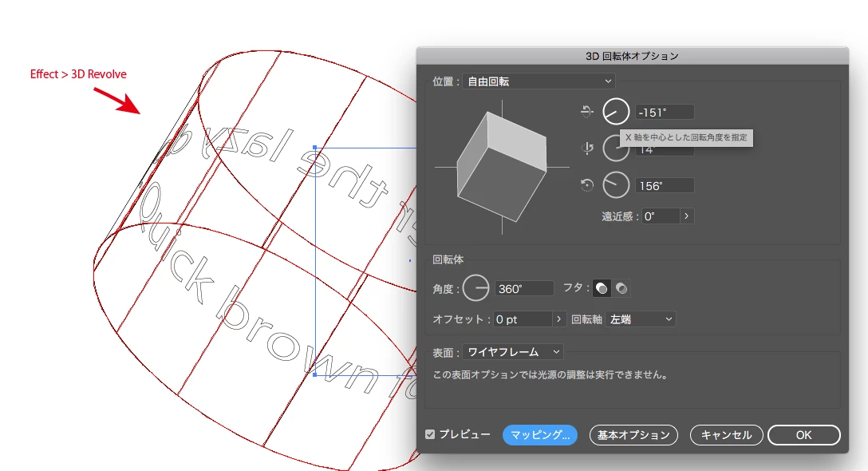Select the hollow cap option
This screenshot has width=868, height=471.
[x=621, y=288]
